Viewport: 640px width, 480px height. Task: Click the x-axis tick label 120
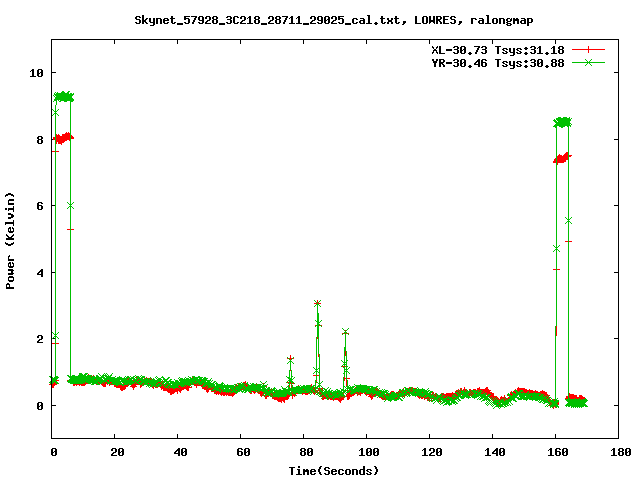432,452
